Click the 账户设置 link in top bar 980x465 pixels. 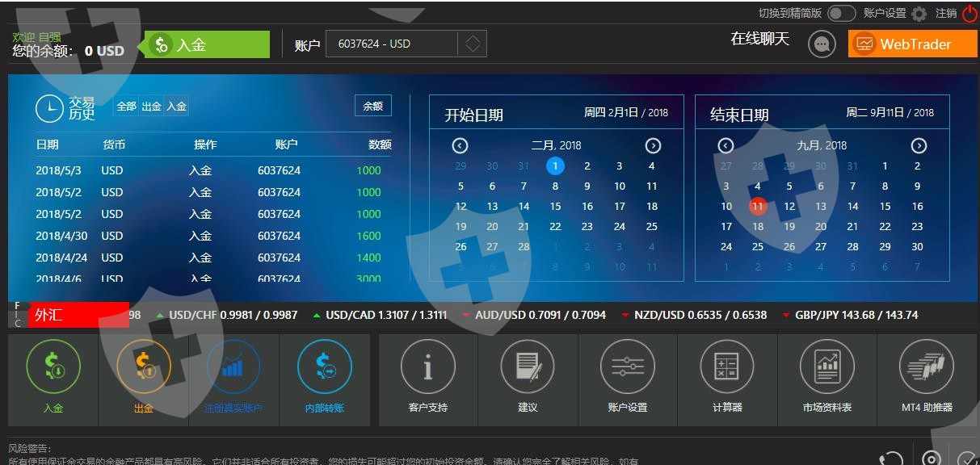coord(885,13)
